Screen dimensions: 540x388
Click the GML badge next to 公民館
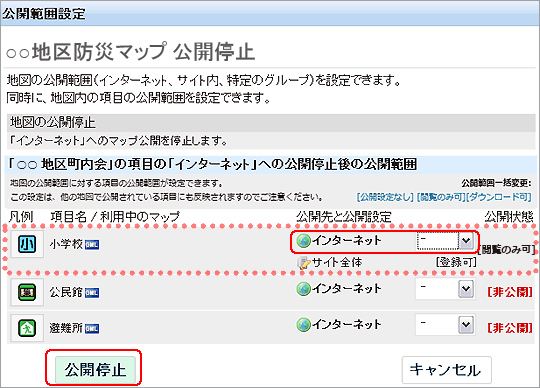pos(92,293)
